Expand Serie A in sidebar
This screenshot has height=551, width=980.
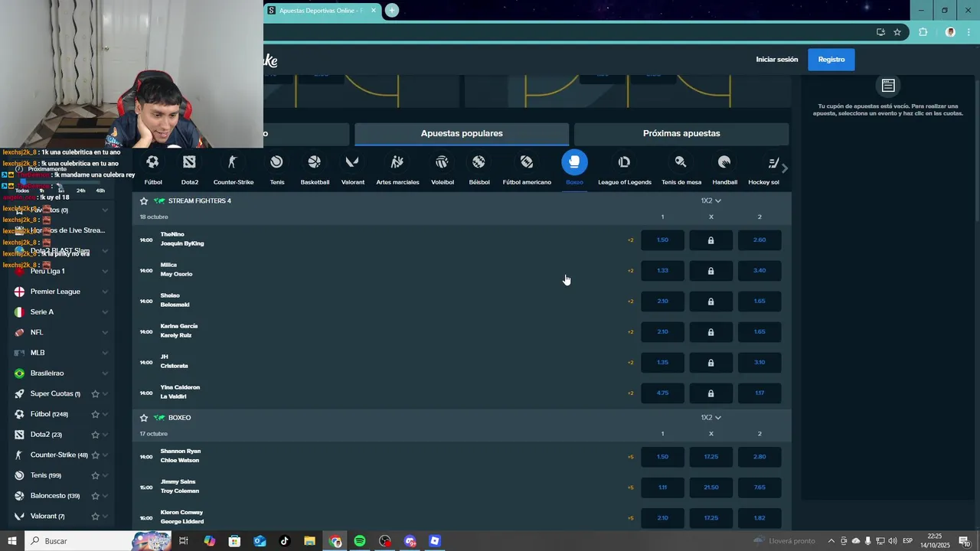click(105, 312)
